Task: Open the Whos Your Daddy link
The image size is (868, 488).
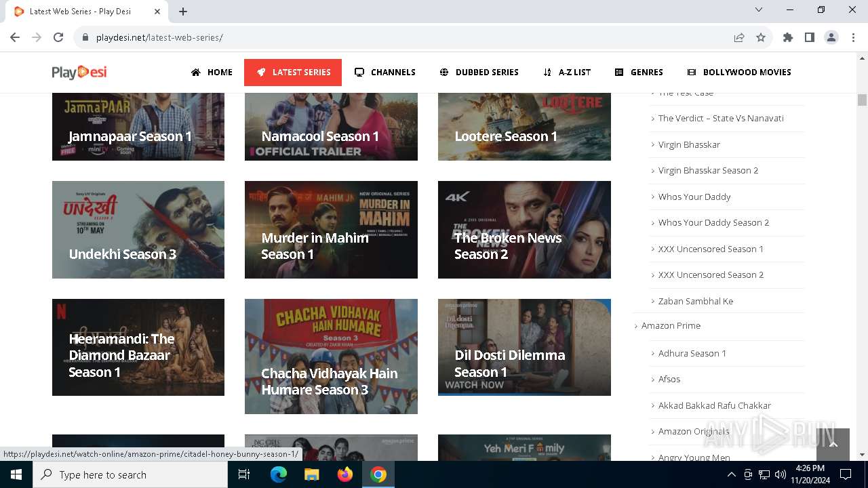Action: 694,197
